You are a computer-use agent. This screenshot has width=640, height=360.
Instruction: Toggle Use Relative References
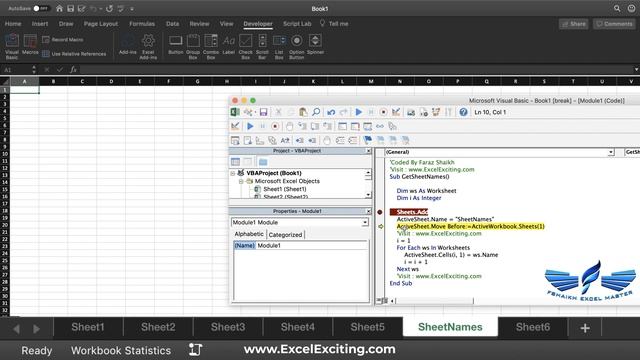[x=74, y=54]
